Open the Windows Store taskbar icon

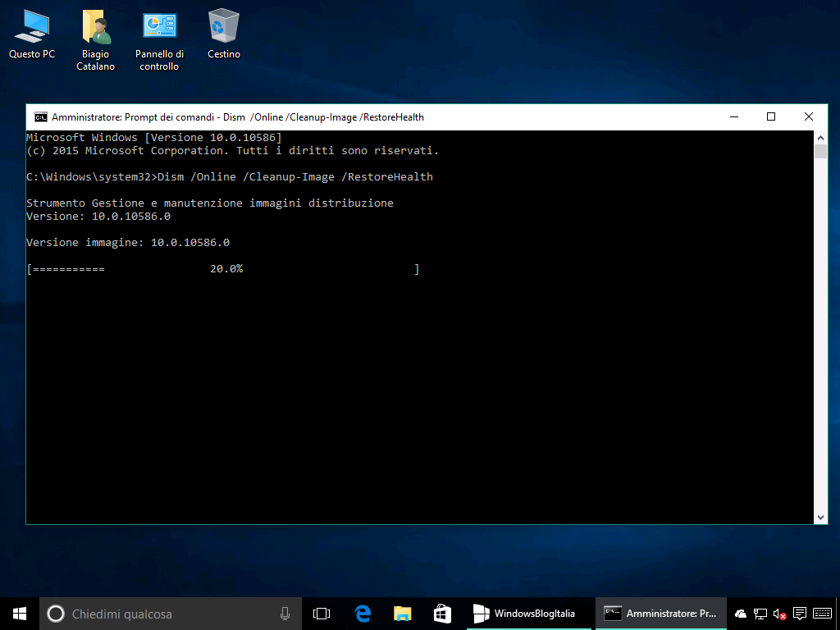pyautogui.click(x=442, y=614)
